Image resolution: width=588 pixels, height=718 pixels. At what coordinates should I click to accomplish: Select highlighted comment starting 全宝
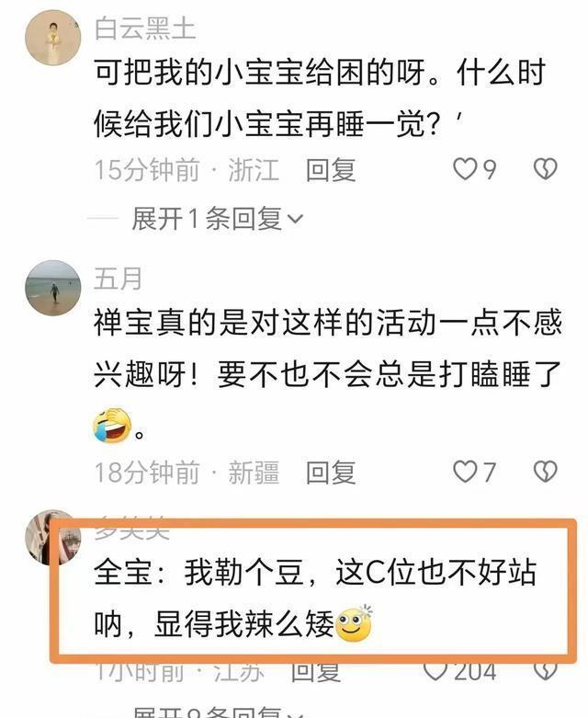tap(315, 598)
